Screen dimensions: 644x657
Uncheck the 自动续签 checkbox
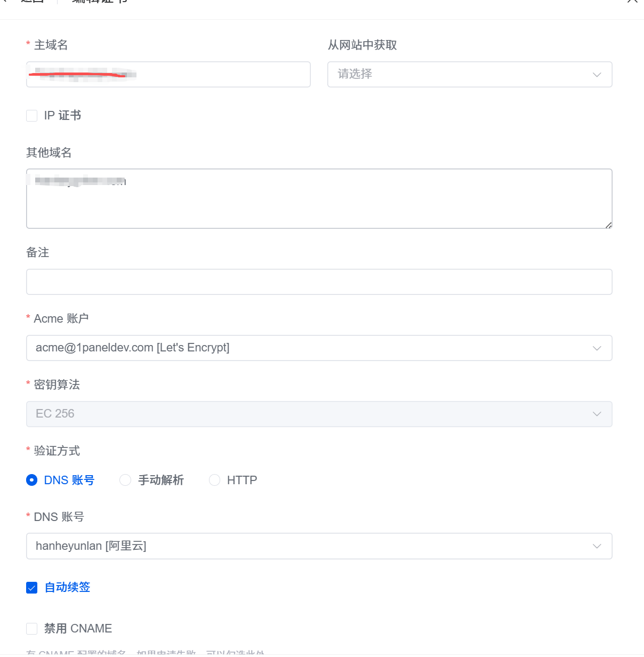32,588
